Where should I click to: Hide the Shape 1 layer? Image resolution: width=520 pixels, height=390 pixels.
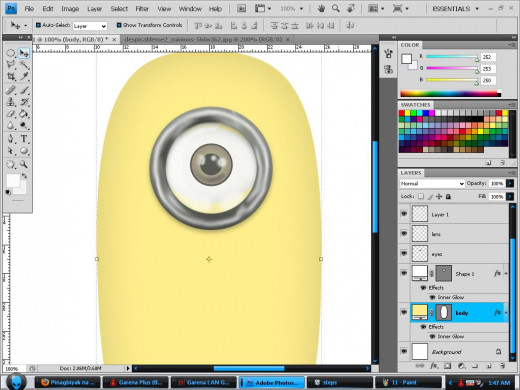404,273
